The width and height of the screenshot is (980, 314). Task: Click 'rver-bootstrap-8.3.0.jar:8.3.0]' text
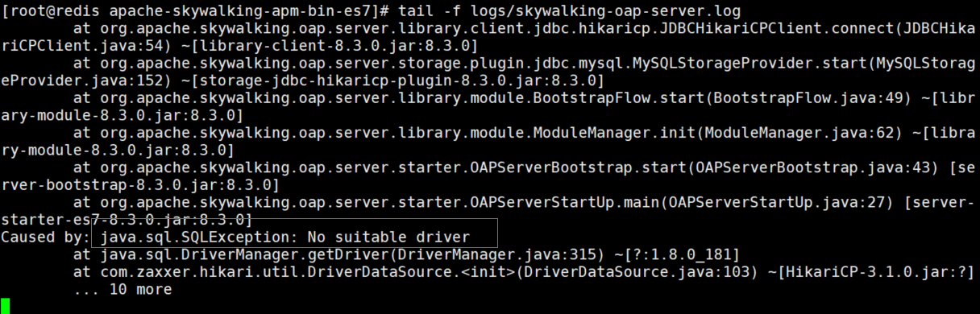140,185
